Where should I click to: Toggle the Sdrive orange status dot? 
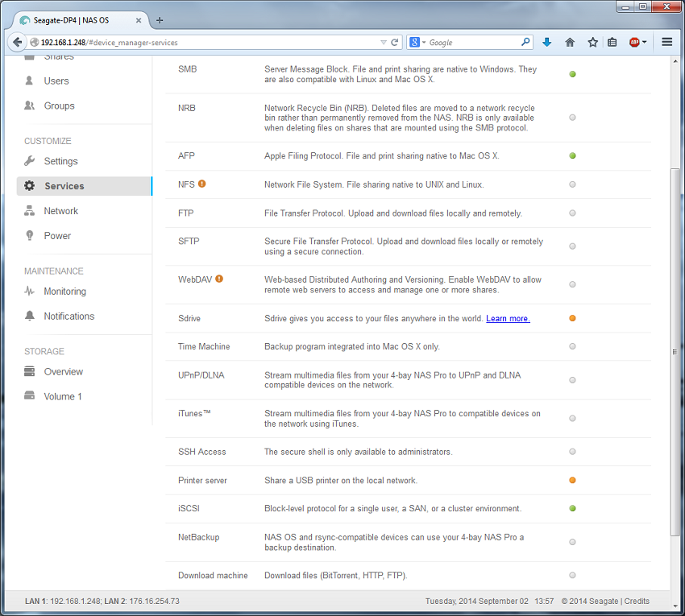tap(572, 318)
